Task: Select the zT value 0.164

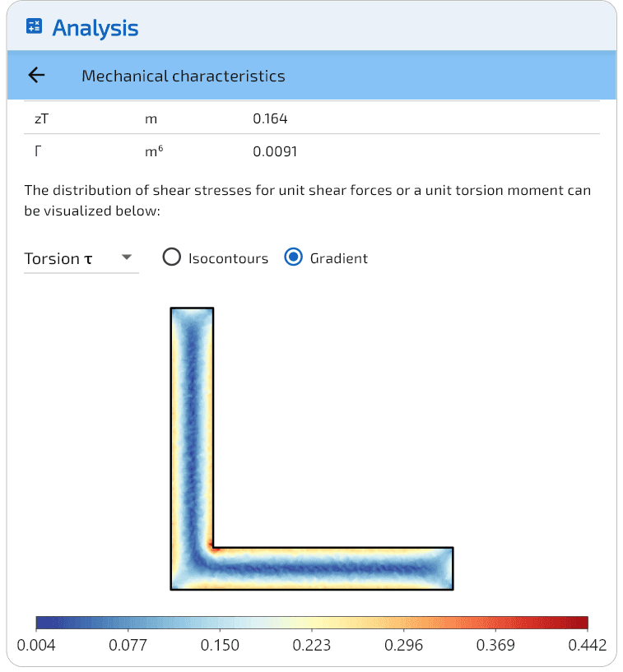Action: coord(270,118)
